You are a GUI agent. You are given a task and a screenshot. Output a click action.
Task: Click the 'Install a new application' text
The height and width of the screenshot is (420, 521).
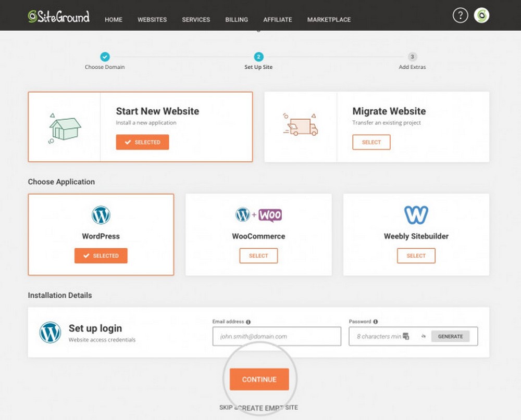tap(146, 122)
